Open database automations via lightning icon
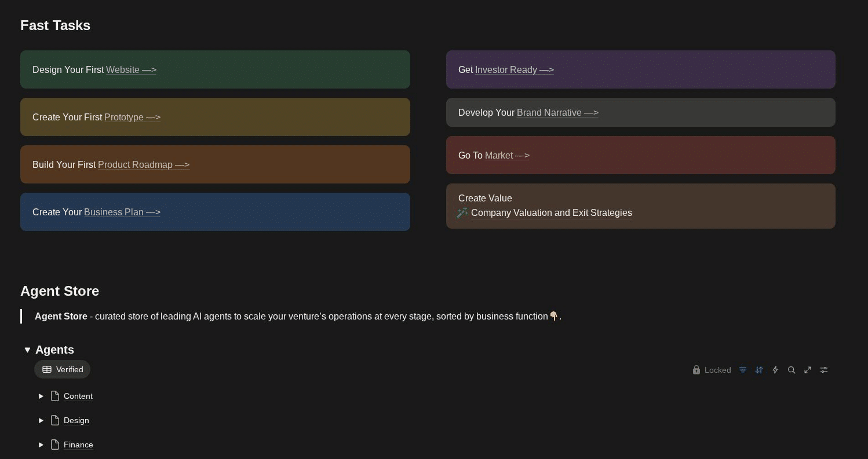The height and width of the screenshot is (459, 868). [x=775, y=370]
